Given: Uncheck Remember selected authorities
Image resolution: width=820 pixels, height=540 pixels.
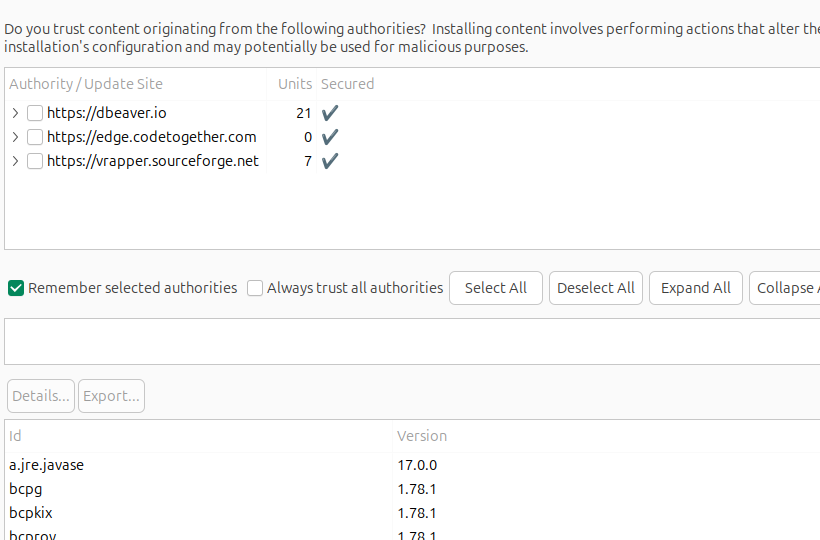Looking at the screenshot, I should tap(16, 288).
